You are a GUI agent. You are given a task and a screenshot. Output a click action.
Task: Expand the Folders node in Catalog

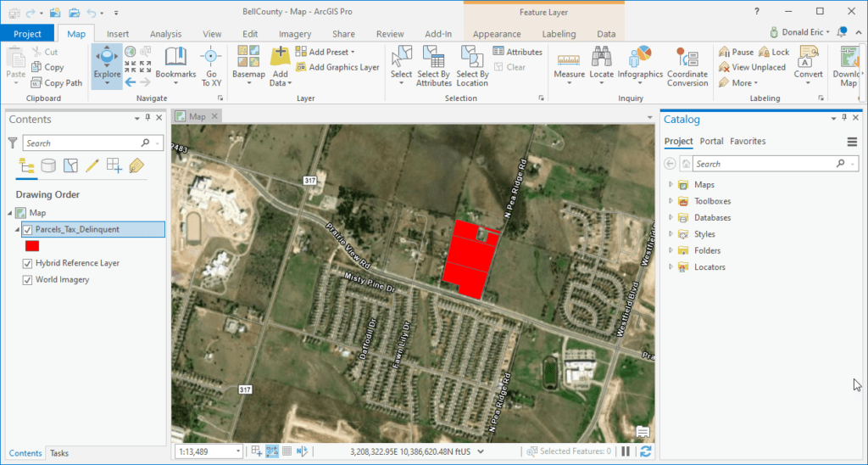[670, 250]
